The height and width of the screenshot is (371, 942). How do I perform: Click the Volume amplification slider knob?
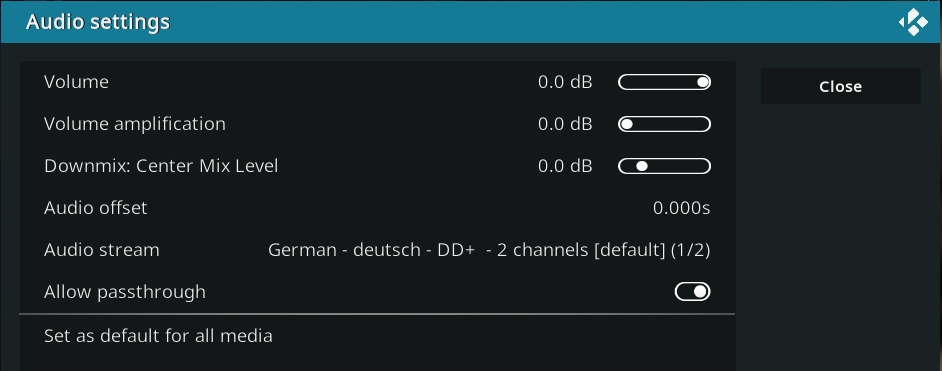point(627,124)
